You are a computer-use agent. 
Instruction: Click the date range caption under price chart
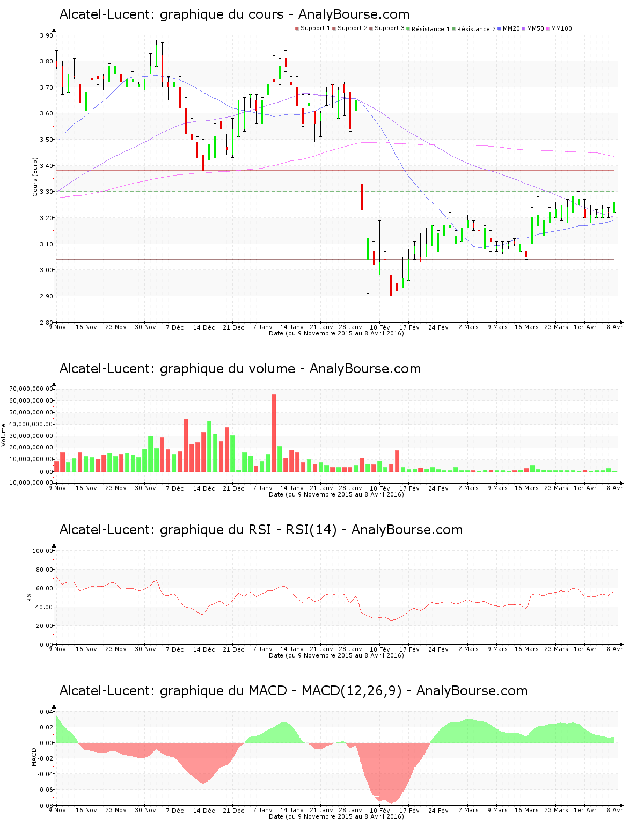(336, 333)
